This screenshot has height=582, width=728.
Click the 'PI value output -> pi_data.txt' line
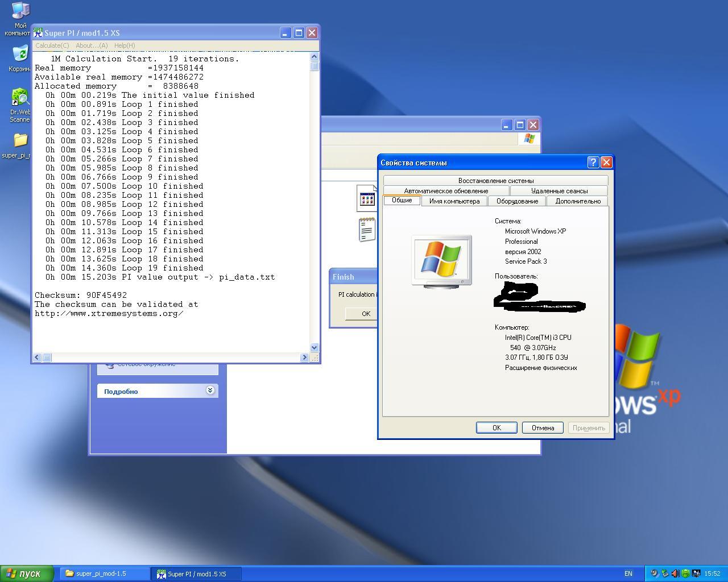(x=160, y=277)
